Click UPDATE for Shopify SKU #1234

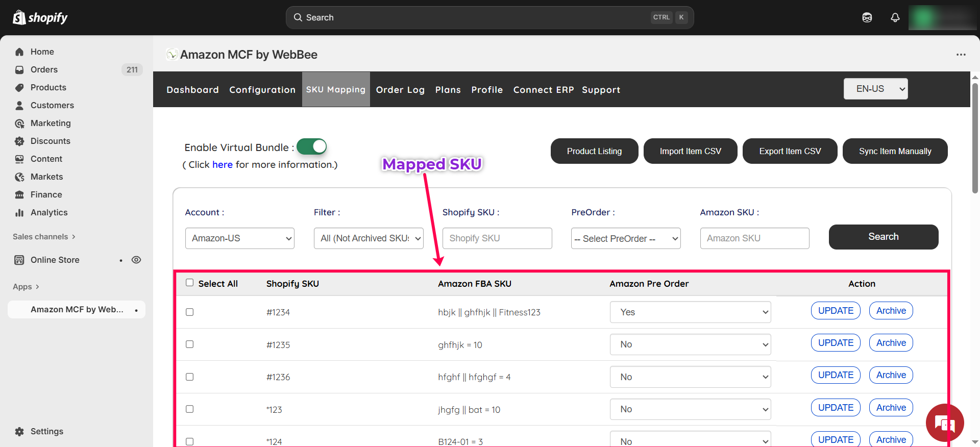pos(836,311)
